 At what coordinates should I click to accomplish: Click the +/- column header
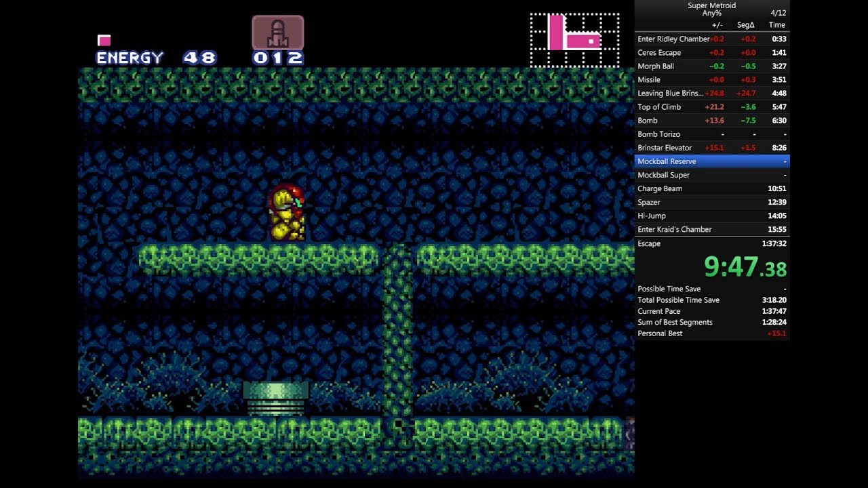(717, 25)
